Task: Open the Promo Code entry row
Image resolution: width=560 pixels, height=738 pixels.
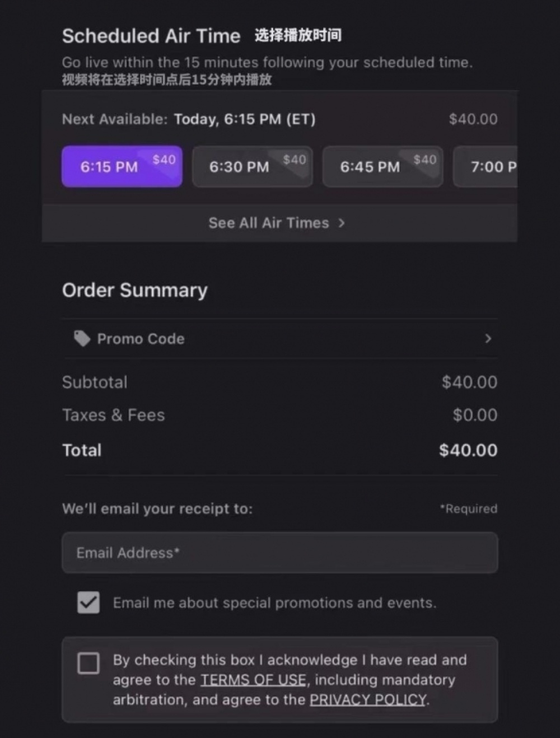Action: coord(280,338)
